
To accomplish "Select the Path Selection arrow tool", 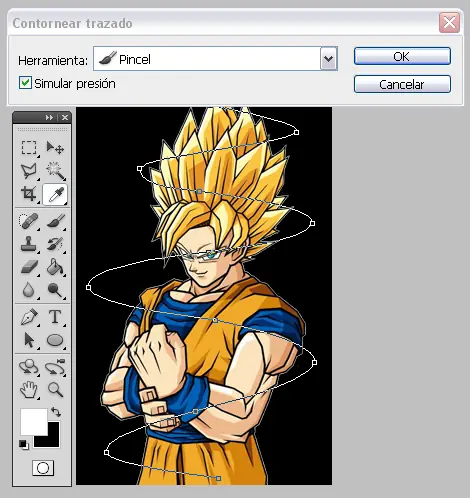I will tap(29, 340).
